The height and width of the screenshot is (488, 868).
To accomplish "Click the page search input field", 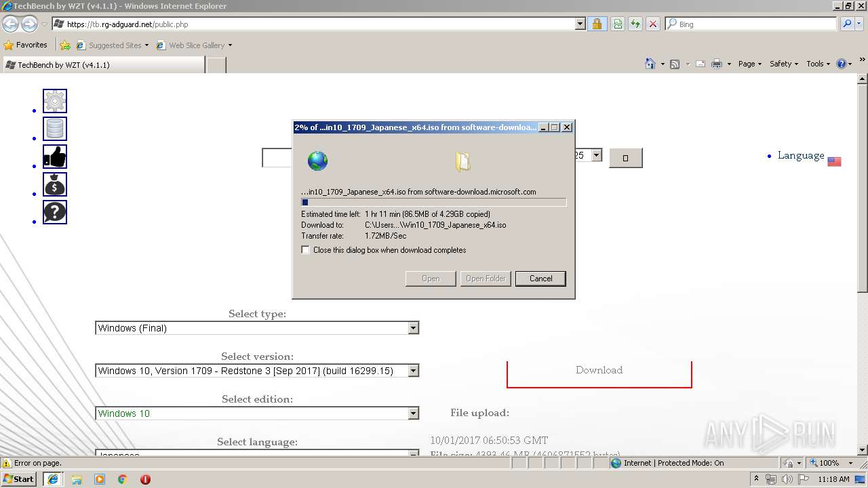I will 277,158.
